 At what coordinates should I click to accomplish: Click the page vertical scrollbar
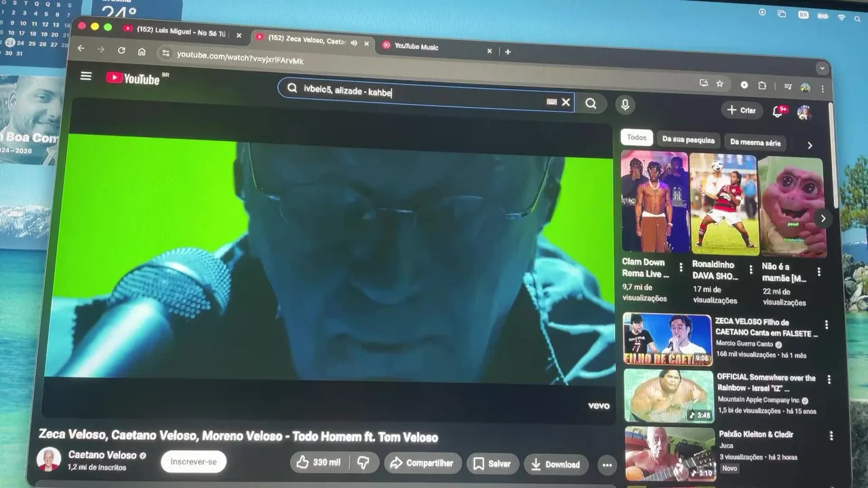(832, 156)
